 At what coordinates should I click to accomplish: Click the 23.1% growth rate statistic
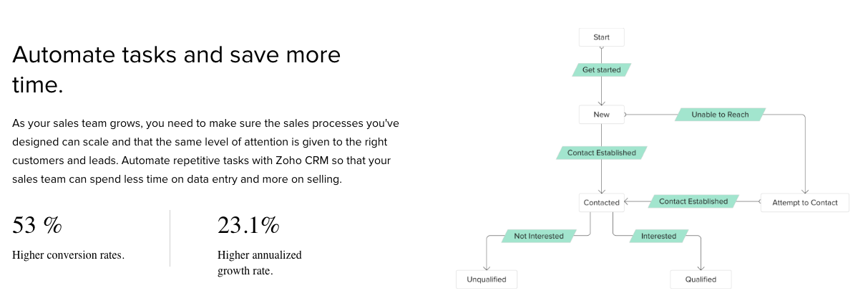click(248, 225)
